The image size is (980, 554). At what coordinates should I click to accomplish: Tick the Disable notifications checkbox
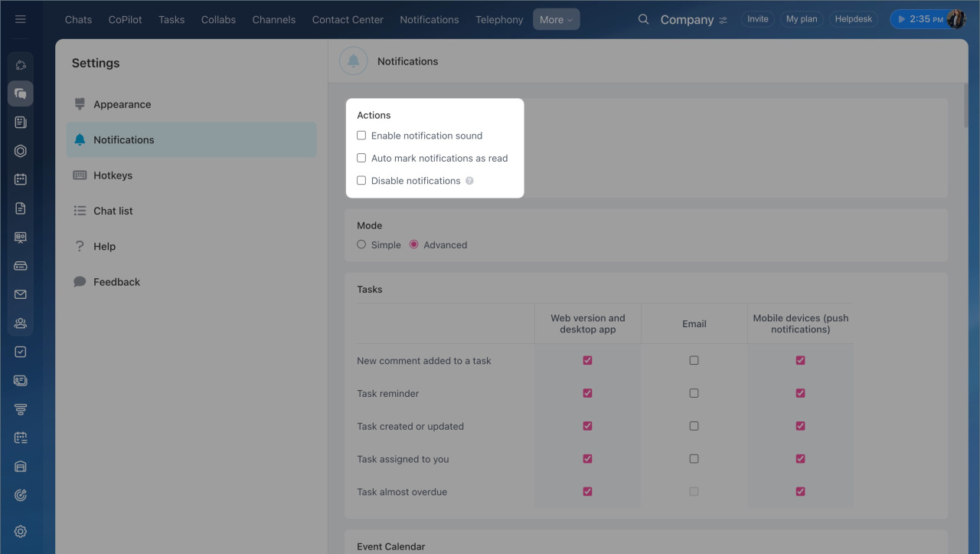(361, 181)
